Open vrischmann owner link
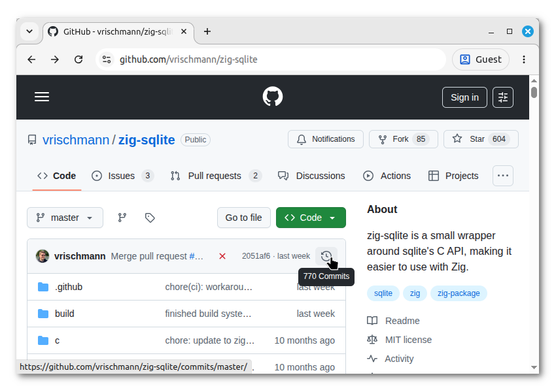The height and width of the screenshot is (392, 556). coord(76,140)
